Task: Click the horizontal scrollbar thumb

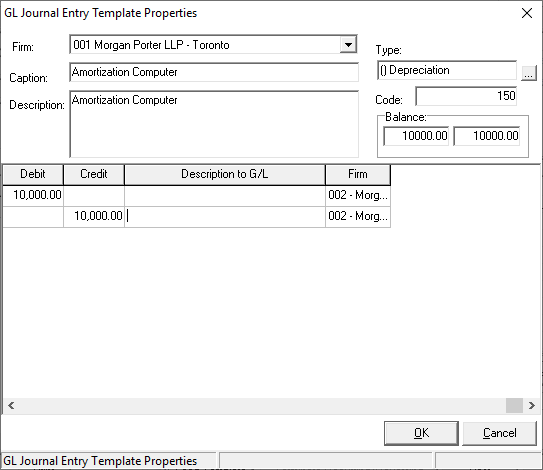Action: [514, 405]
